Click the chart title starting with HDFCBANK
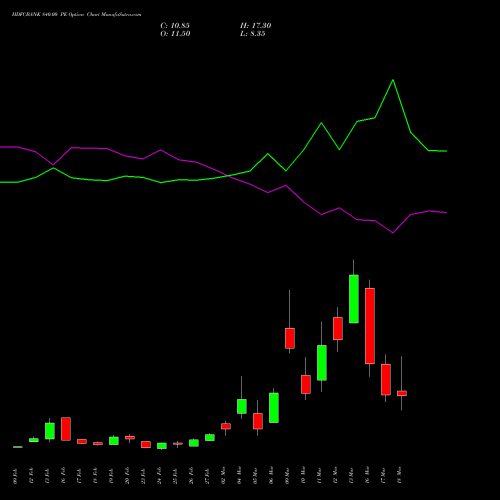Screen dimensions: 500x500 pos(76,15)
